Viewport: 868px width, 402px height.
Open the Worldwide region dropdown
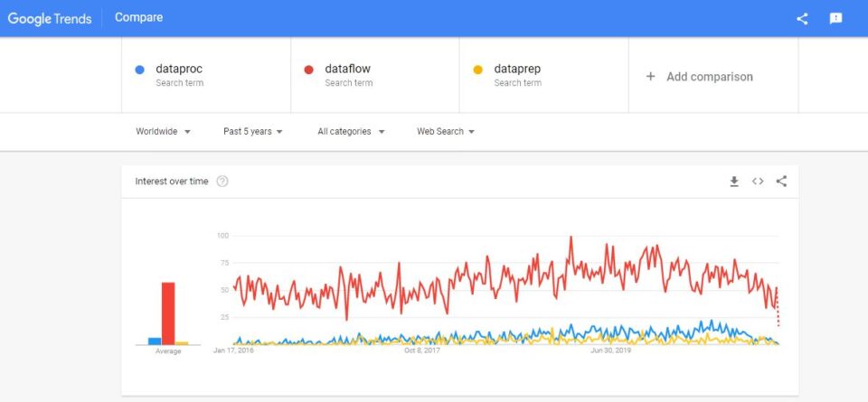point(164,132)
